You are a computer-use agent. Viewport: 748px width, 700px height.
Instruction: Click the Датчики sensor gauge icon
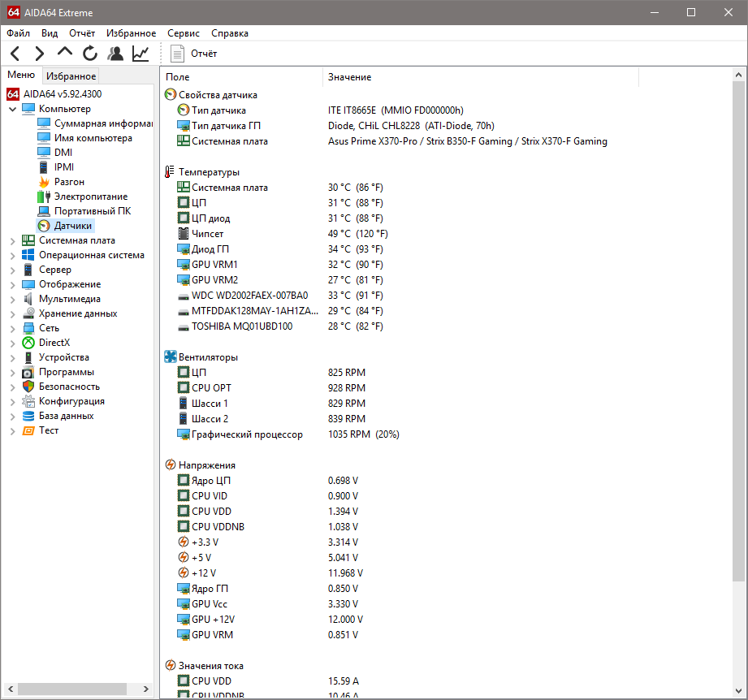[x=44, y=226]
